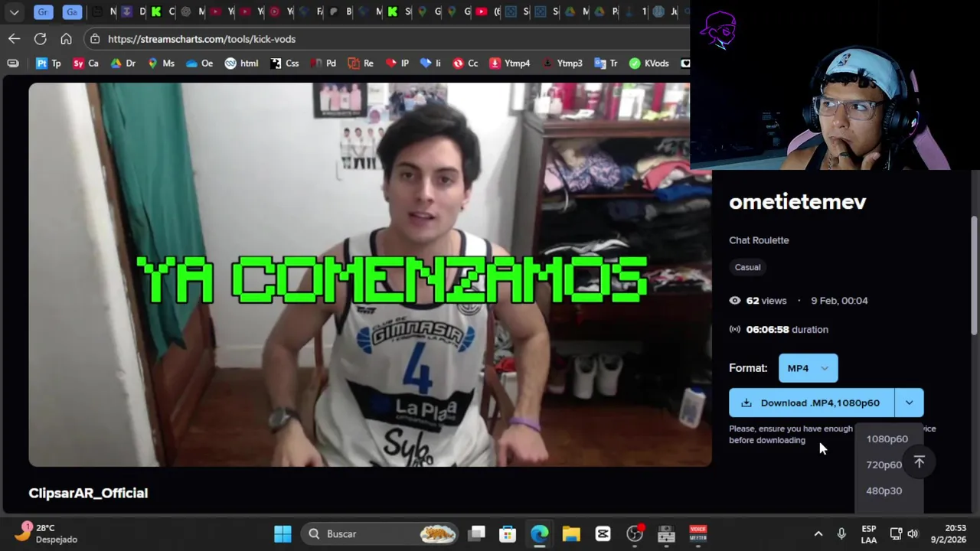The height and width of the screenshot is (551, 980).
Task: Open the 'IP' bookmark
Action: tap(397, 64)
